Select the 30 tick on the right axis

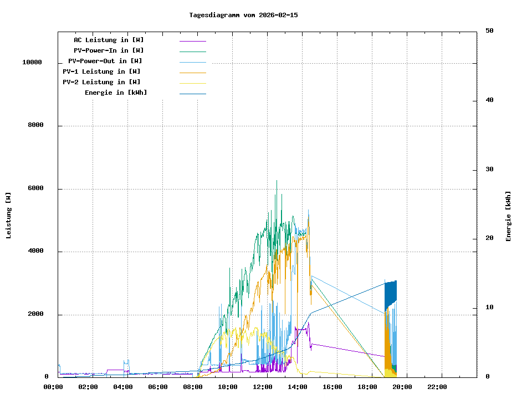pyautogui.click(x=489, y=170)
